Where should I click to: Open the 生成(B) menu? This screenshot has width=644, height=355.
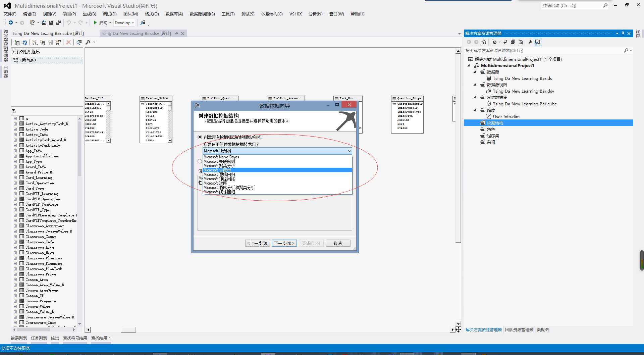[89, 14]
